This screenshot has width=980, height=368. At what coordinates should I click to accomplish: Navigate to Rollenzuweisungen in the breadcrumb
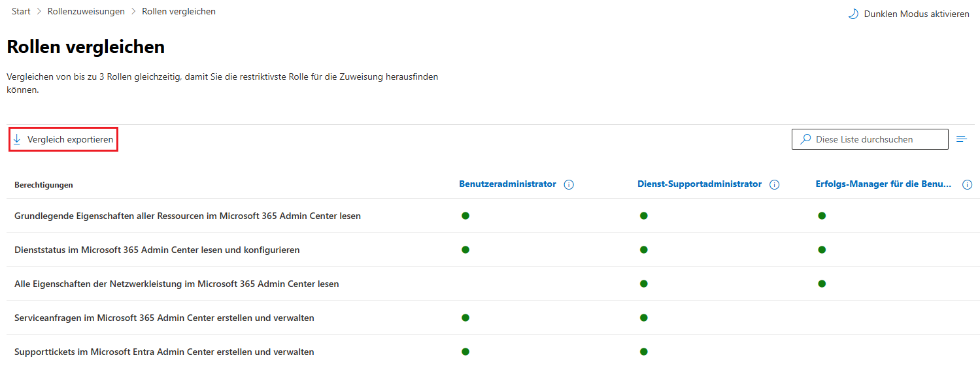[x=86, y=12]
